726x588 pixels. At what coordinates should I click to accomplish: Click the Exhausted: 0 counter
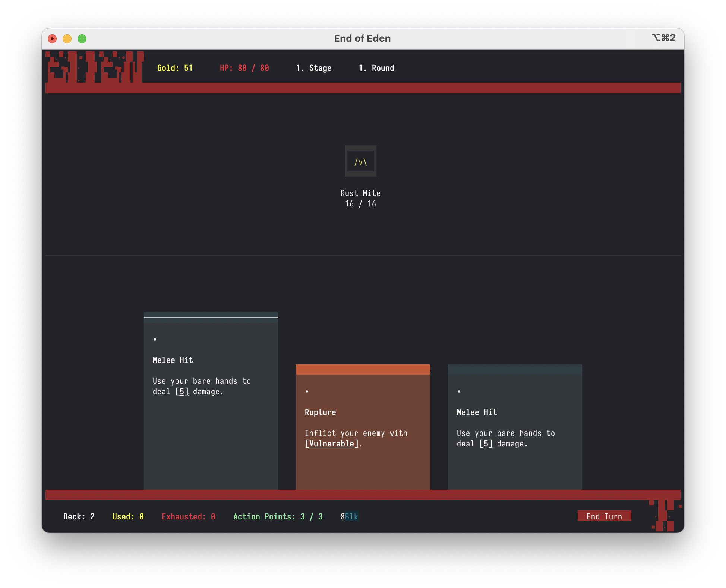click(188, 516)
